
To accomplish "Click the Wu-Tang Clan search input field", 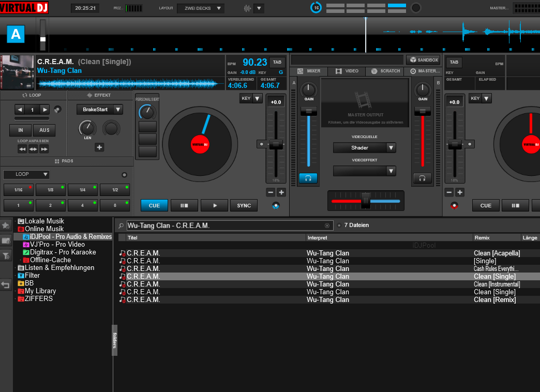I will [230, 225].
